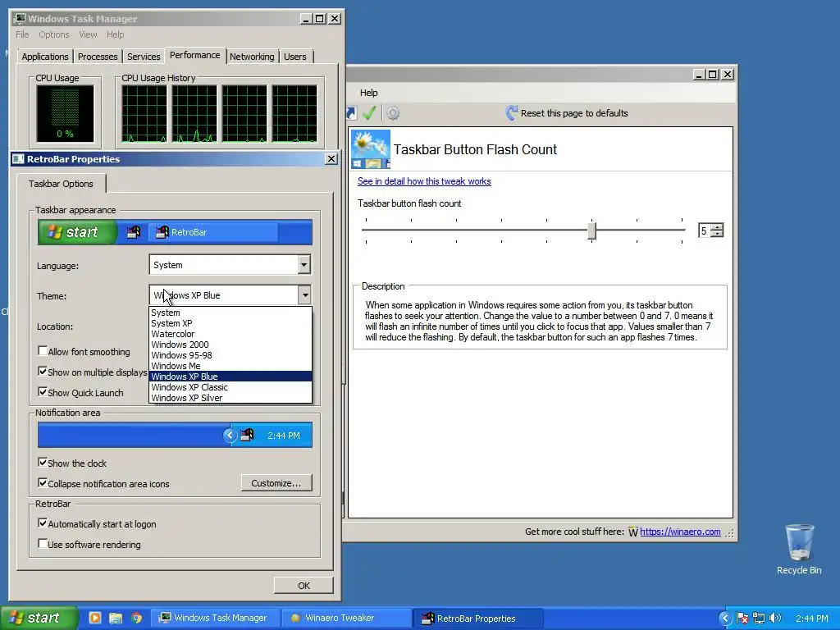
Task: Launch the media player from Quick Launch
Action: pos(95,618)
